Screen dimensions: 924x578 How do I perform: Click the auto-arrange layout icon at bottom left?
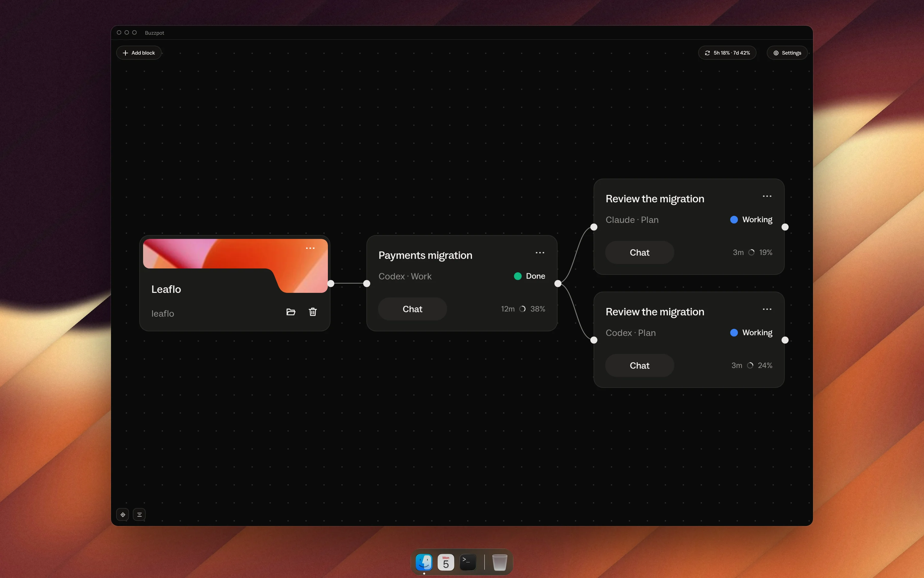139,514
